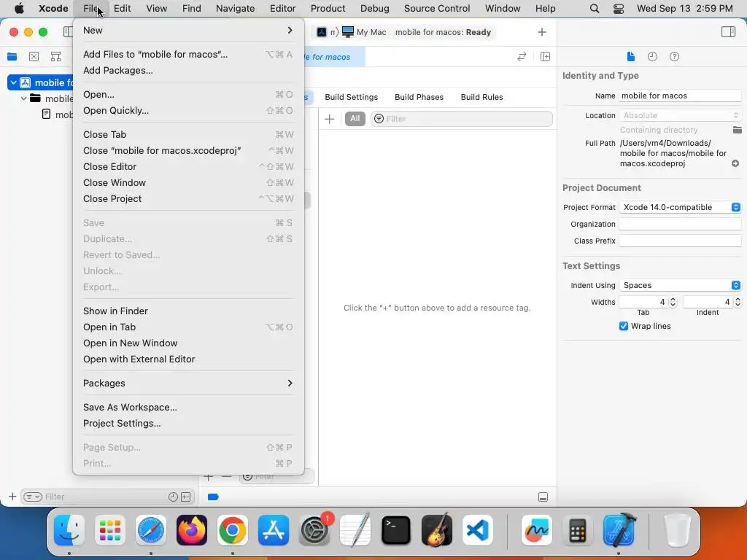This screenshot has height=560, width=747.
Task: Click the Class Prefix text field
Action: coord(680,241)
